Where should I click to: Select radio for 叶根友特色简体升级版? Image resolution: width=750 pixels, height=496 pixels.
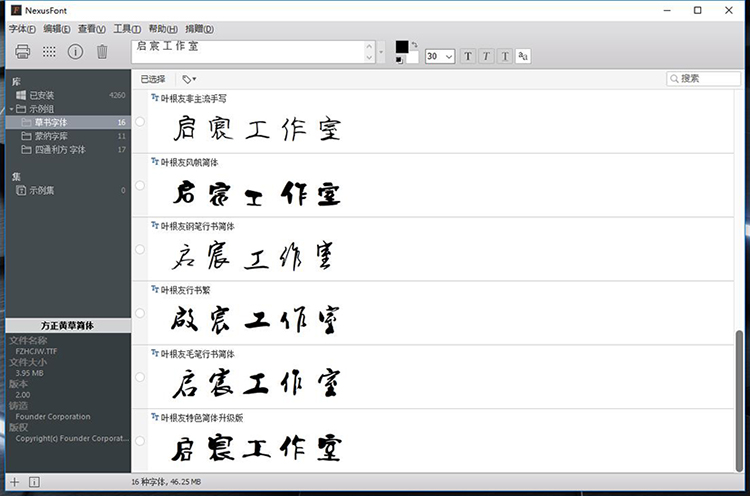click(x=140, y=441)
